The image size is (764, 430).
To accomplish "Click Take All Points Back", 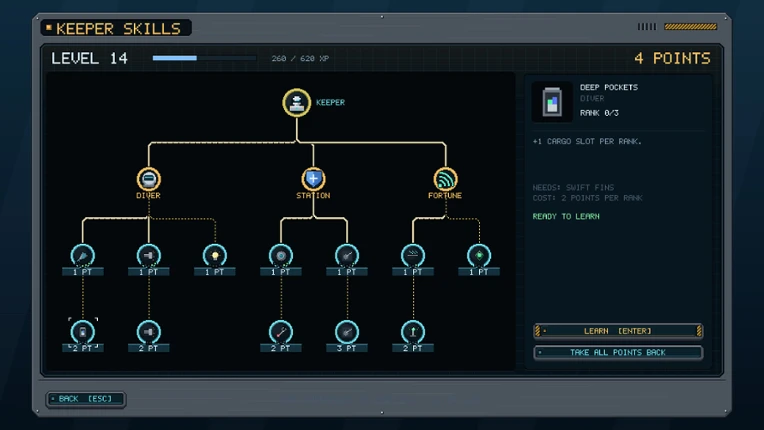I will click(618, 352).
